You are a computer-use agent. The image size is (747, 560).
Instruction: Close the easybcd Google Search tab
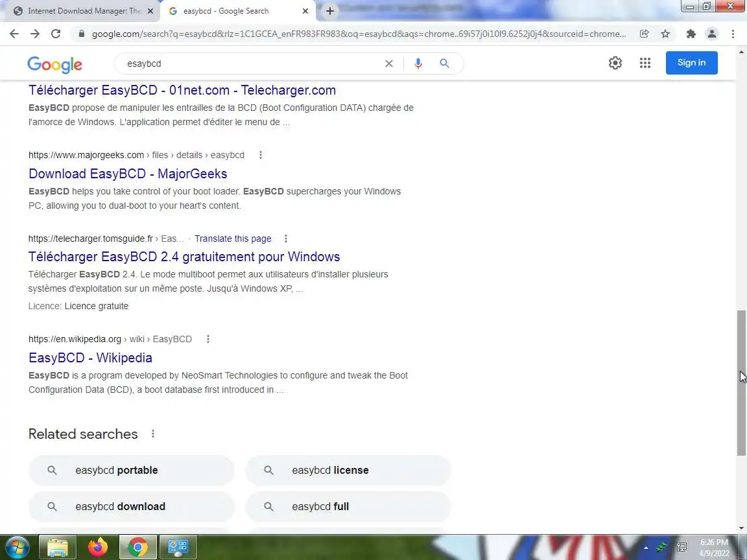pos(305,11)
